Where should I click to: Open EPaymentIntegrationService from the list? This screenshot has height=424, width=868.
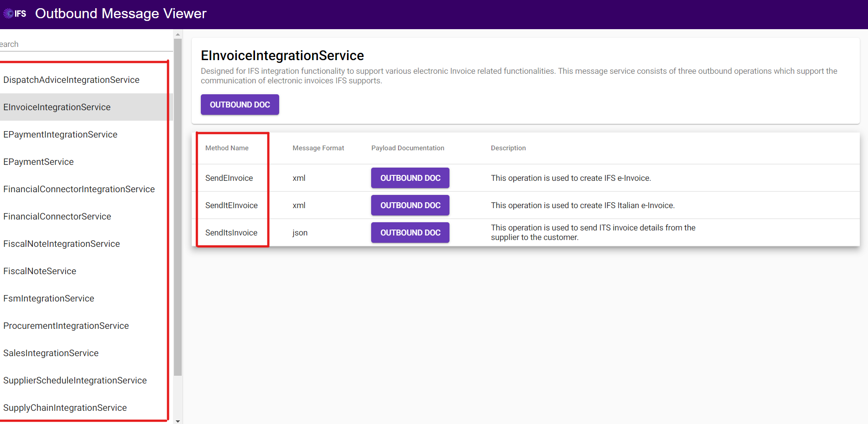click(x=60, y=135)
